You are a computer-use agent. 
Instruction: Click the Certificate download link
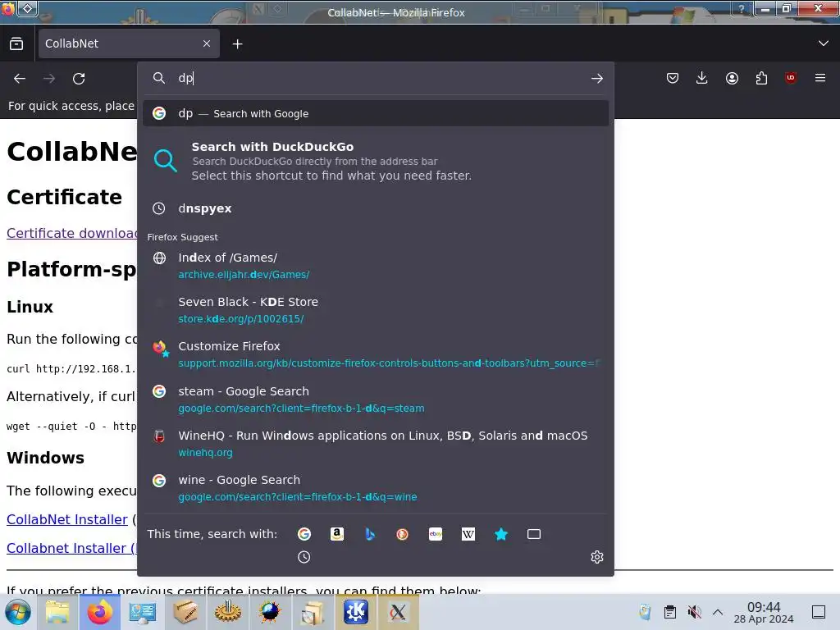72,234
